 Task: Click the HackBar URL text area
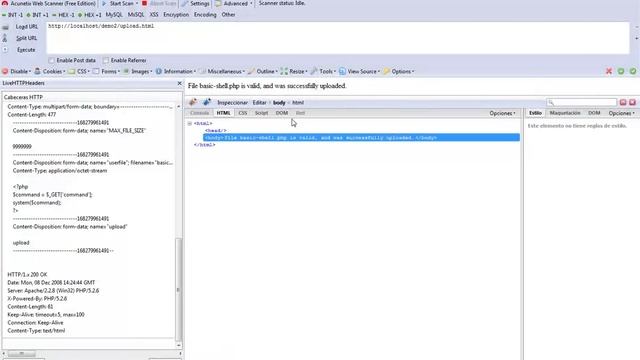tap(338, 38)
